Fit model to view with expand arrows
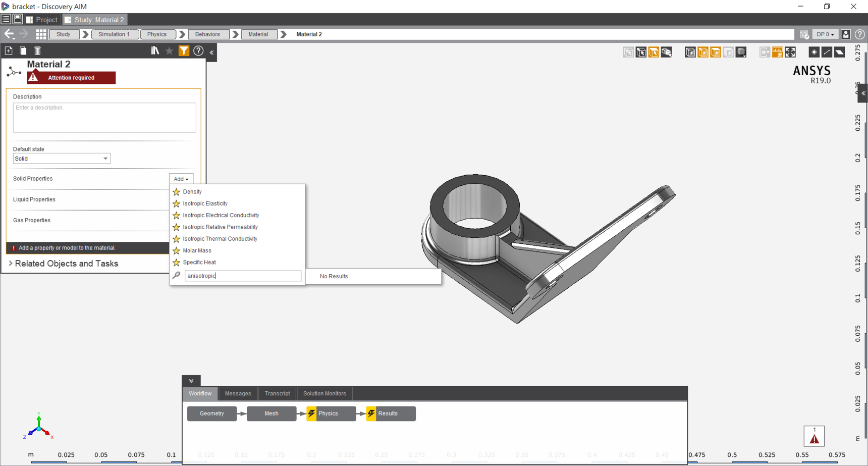Screen dimensions: 868x466 pos(790,52)
